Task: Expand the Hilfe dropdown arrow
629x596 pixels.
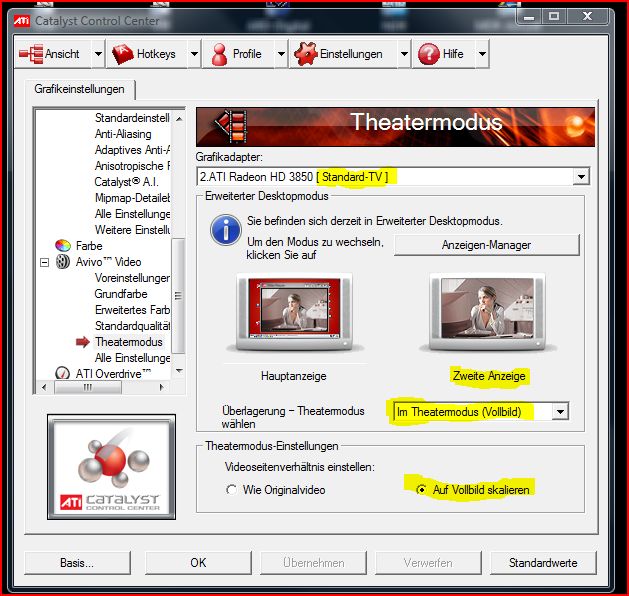Action: click(x=483, y=54)
